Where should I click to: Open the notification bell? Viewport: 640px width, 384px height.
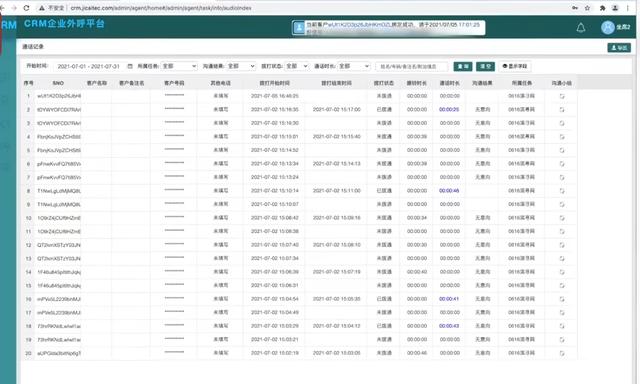coord(580,28)
